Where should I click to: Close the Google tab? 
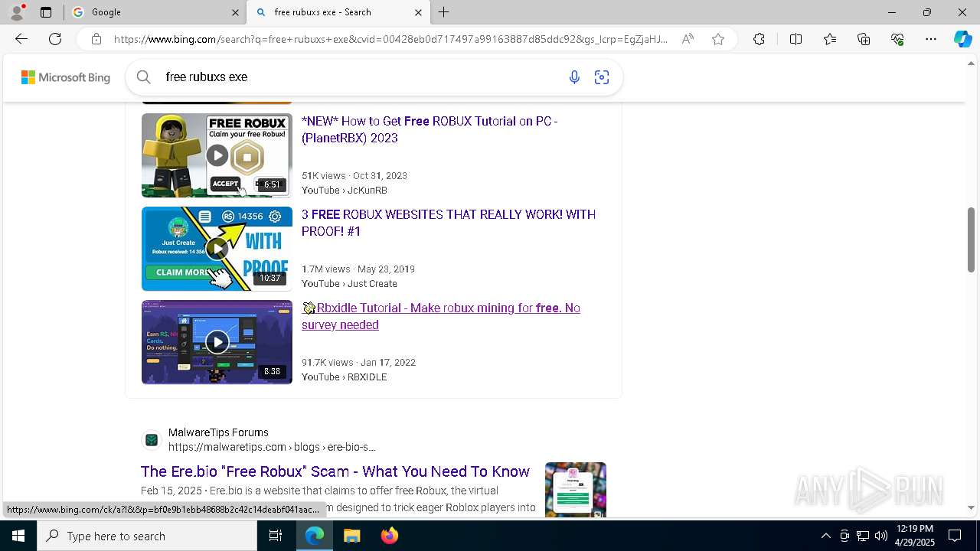coord(235,12)
